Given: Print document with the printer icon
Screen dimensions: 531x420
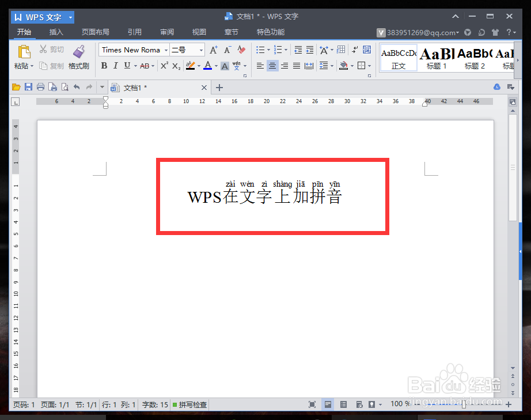Looking at the screenshot, I should click(40, 87).
